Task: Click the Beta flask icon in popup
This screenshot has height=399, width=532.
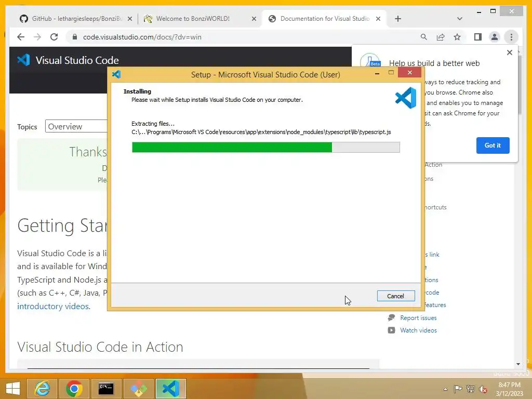Action: 370,60
